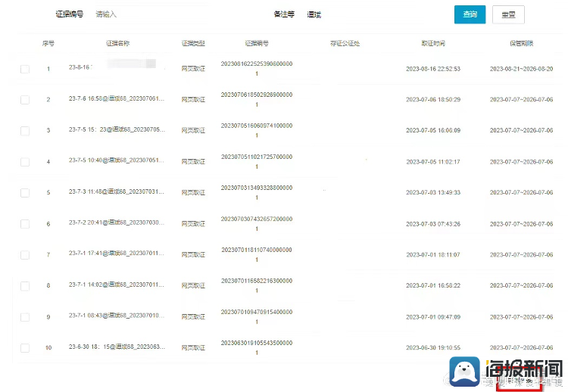
Task: Click timestamp 2023-07-05 16:06:09
Action: pos(433,130)
